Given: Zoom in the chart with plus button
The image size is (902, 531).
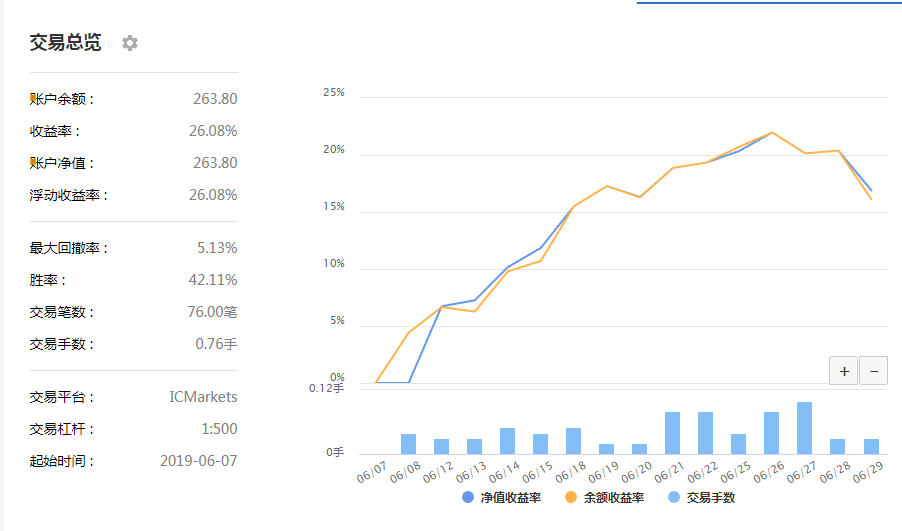Looking at the screenshot, I should point(844,371).
